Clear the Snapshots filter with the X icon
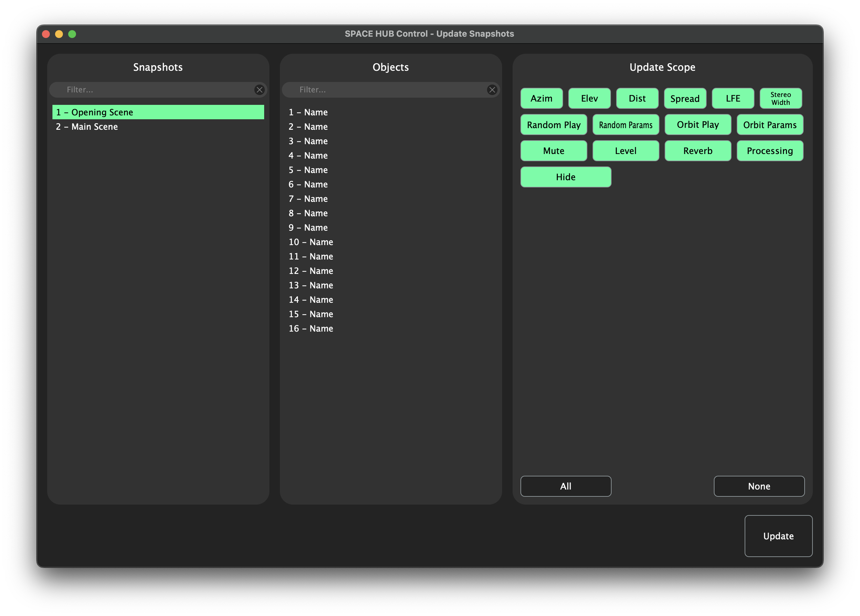The width and height of the screenshot is (860, 616). 259,90
